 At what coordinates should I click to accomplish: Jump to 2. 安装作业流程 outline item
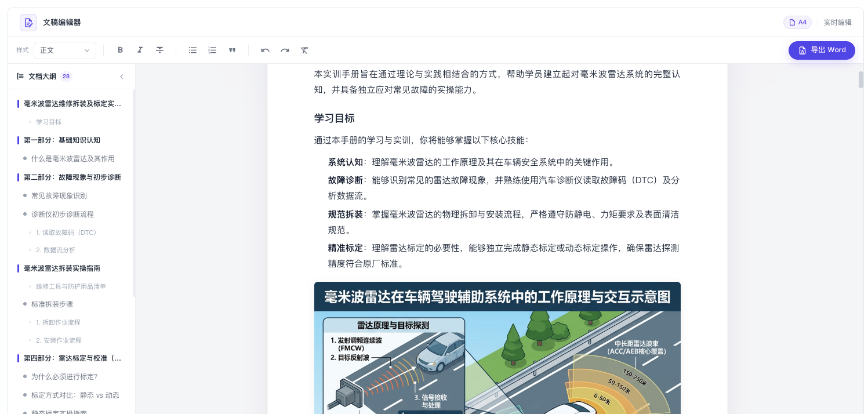pyautogui.click(x=59, y=340)
